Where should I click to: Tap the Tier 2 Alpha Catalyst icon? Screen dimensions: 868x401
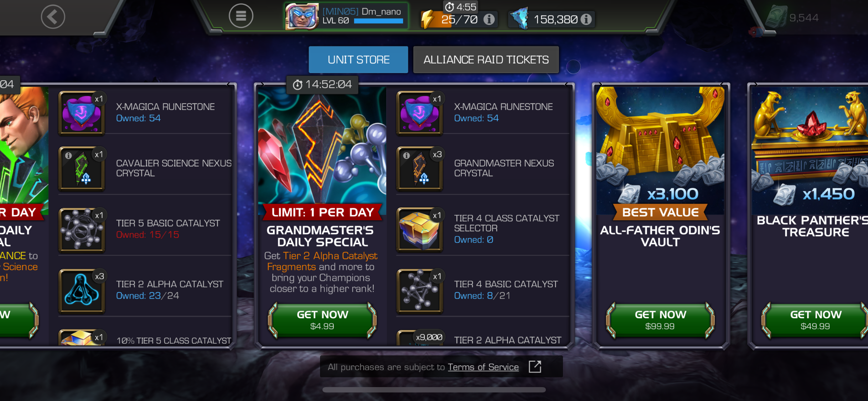[82, 291]
